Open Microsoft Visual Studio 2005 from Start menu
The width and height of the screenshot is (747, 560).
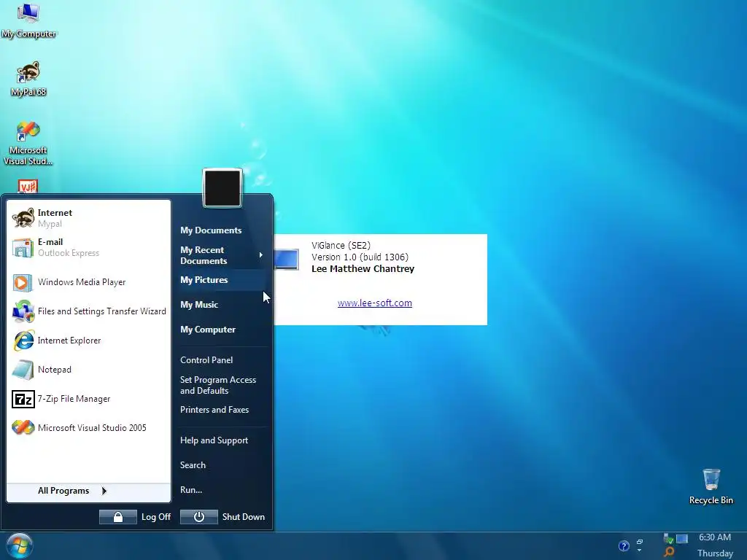[88, 428]
